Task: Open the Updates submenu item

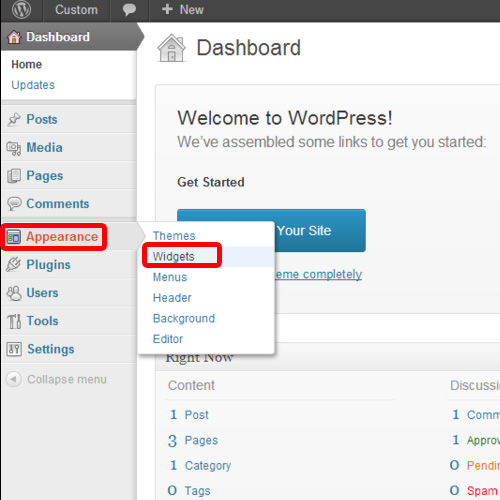Action: tap(33, 85)
